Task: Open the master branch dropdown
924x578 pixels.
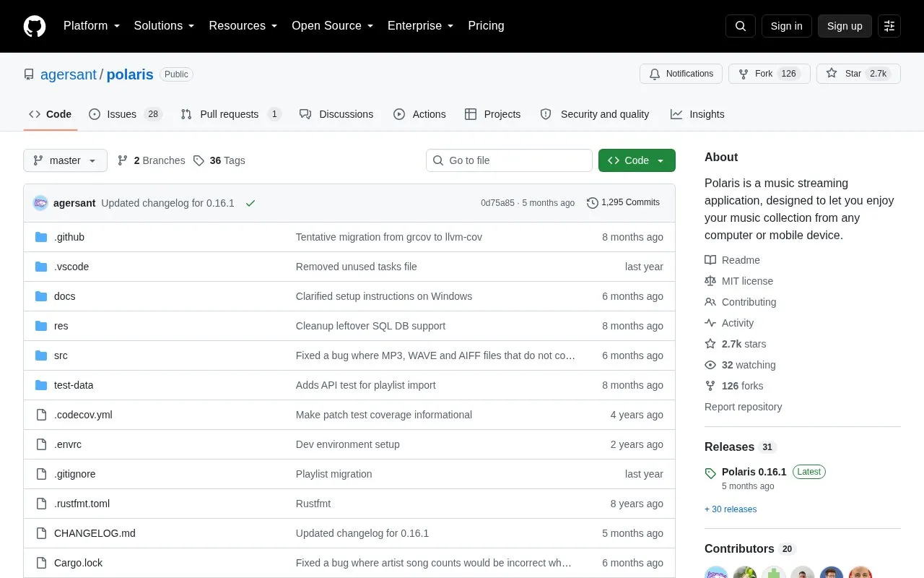Action: coord(65,160)
